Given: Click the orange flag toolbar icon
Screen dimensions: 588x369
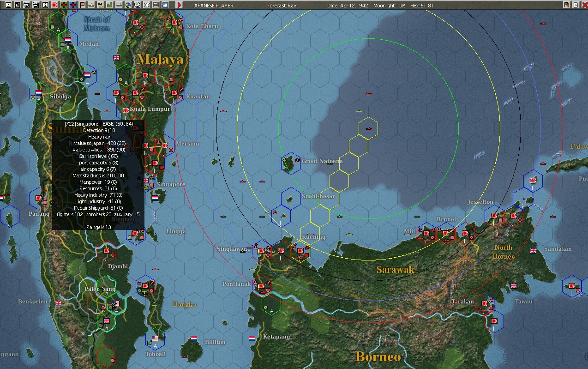Looking at the screenshot, I should 82,5.
